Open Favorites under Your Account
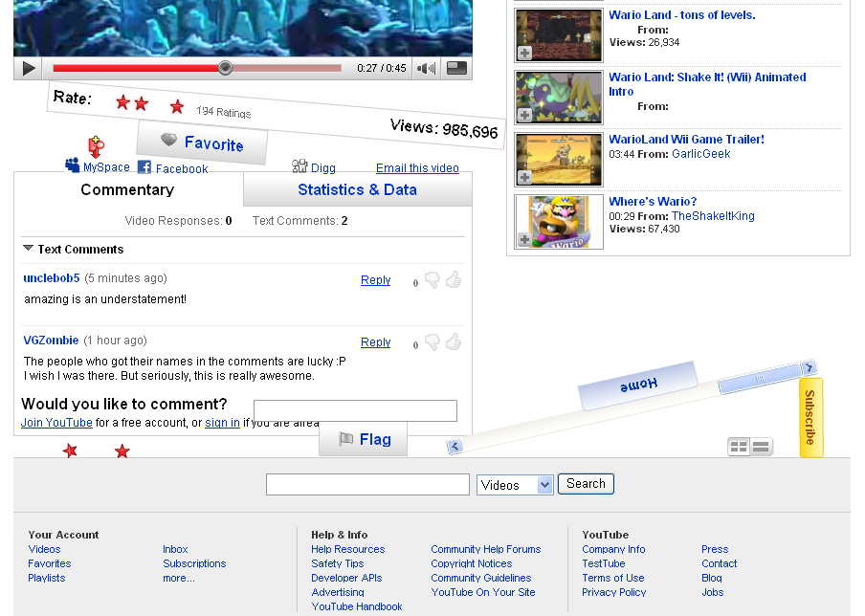Screen dimensions: 865x616 pyautogui.click(x=50, y=563)
